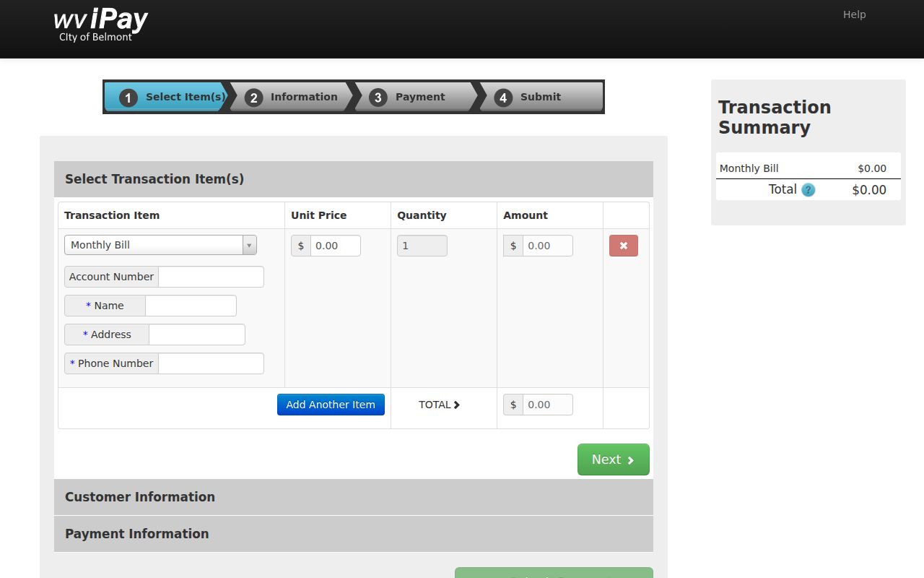Image resolution: width=924 pixels, height=578 pixels.
Task: Click the Quantity field showing 1
Action: click(x=422, y=246)
